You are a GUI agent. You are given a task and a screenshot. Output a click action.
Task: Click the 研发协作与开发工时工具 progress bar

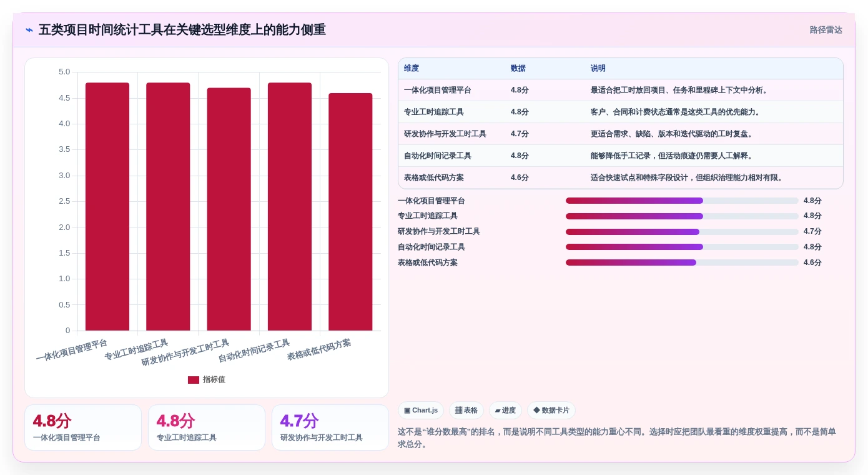pos(682,232)
